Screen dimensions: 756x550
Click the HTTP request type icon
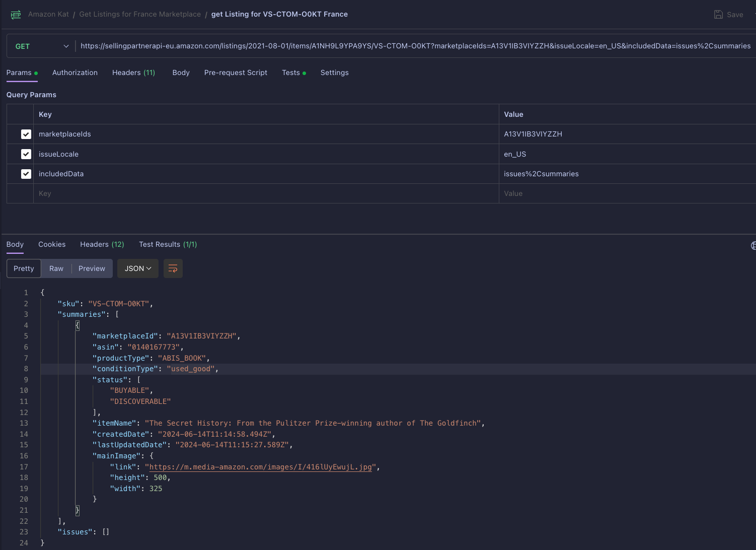click(x=16, y=15)
